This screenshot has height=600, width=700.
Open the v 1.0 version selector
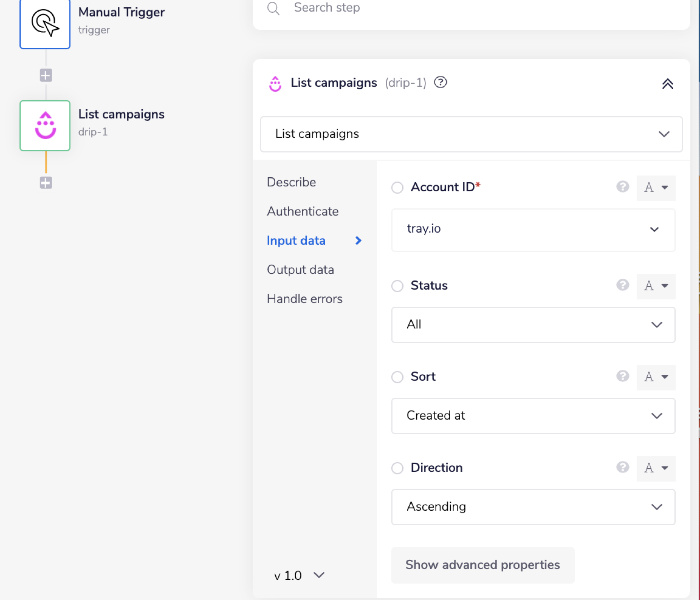pyautogui.click(x=299, y=575)
